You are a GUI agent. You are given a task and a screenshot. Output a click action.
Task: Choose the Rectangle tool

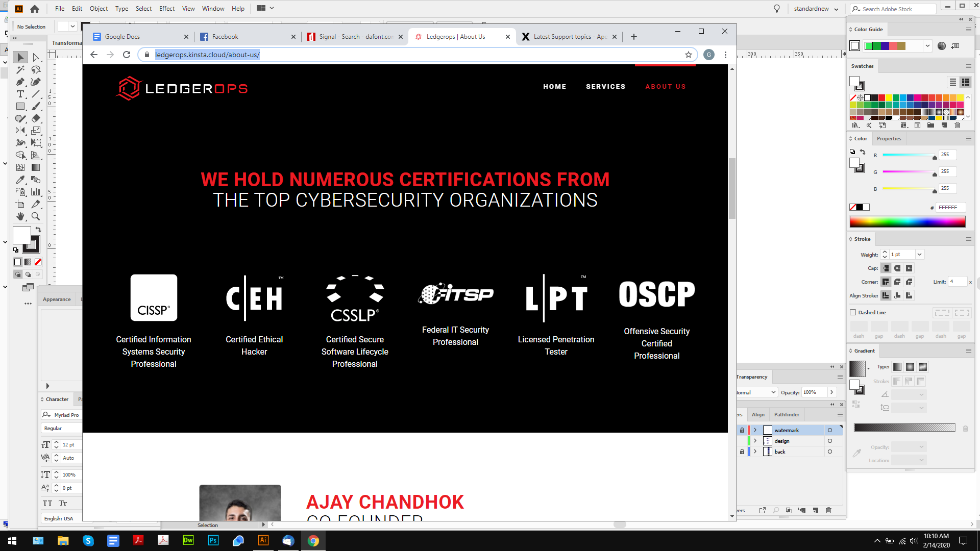tap(20, 107)
